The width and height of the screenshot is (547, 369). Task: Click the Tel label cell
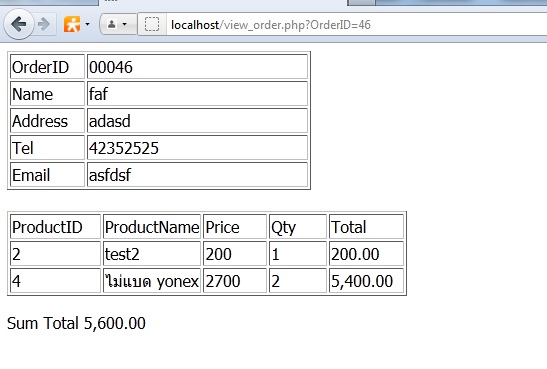click(47, 148)
